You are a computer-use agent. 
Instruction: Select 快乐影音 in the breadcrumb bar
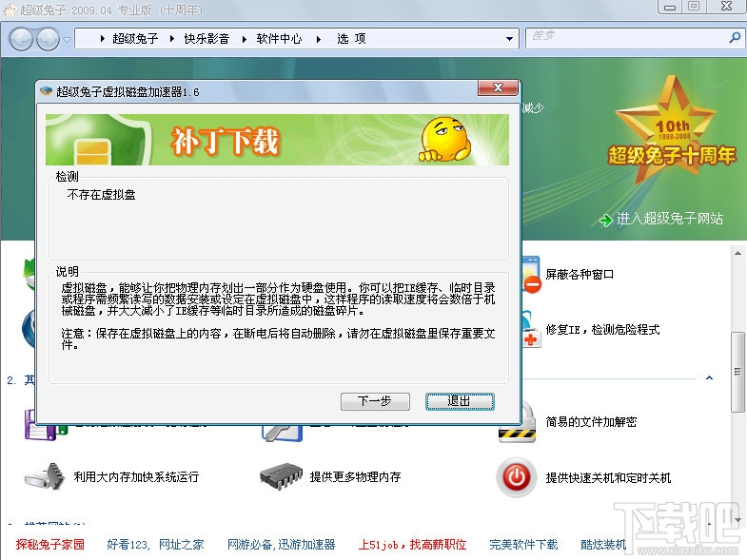(x=206, y=39)
